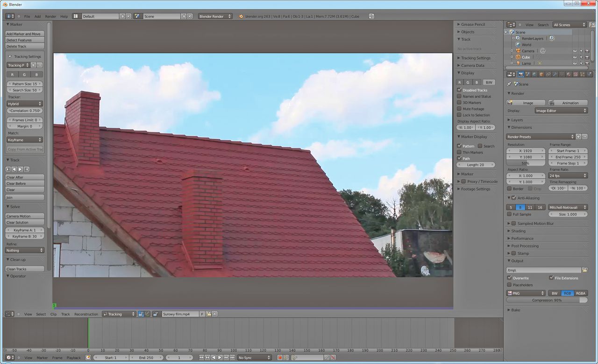The width and height of the screenshot is (598, 364).
Task: Add a new scene with plus icon
Action: pyautogui.click(x=184, y=16)
